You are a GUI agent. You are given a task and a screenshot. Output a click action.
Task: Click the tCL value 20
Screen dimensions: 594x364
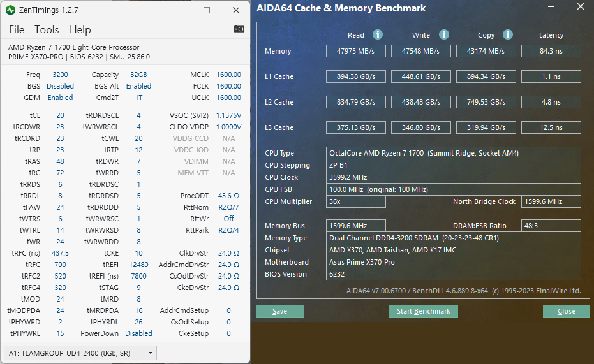coord(60,115)
